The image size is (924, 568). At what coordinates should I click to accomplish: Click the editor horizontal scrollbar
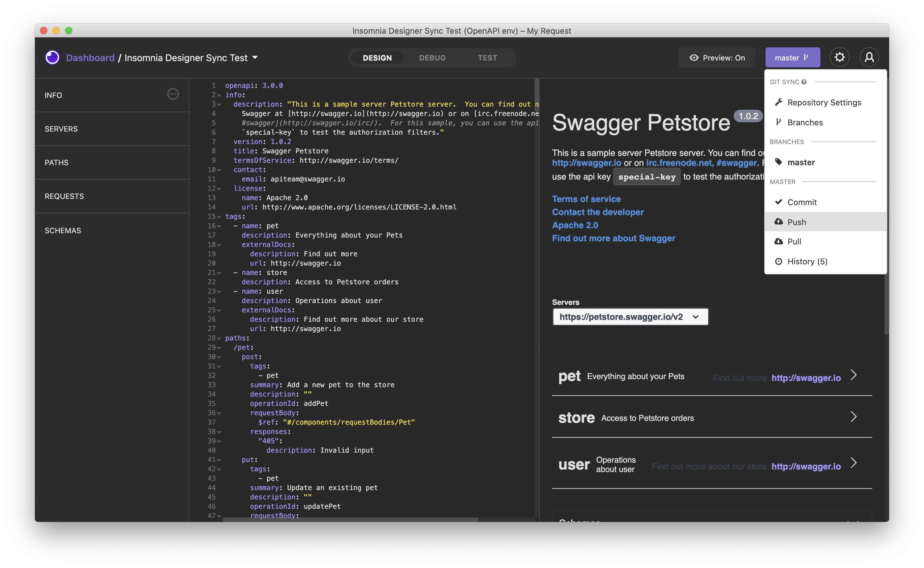point(350,520)
